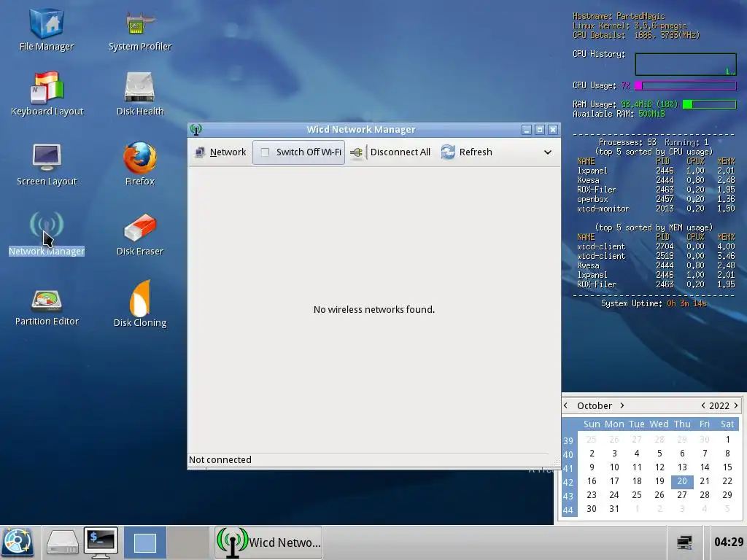The width and height of the screenshot is (747, 560).
Task: Open the Parted Magic start menu icon
Action: point(18,542)
